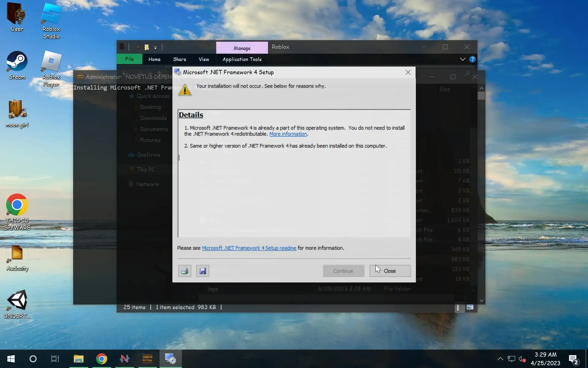Click the Chrome icon in the taskbar
The height and width of the screenshot is (368, 588).
101,359
